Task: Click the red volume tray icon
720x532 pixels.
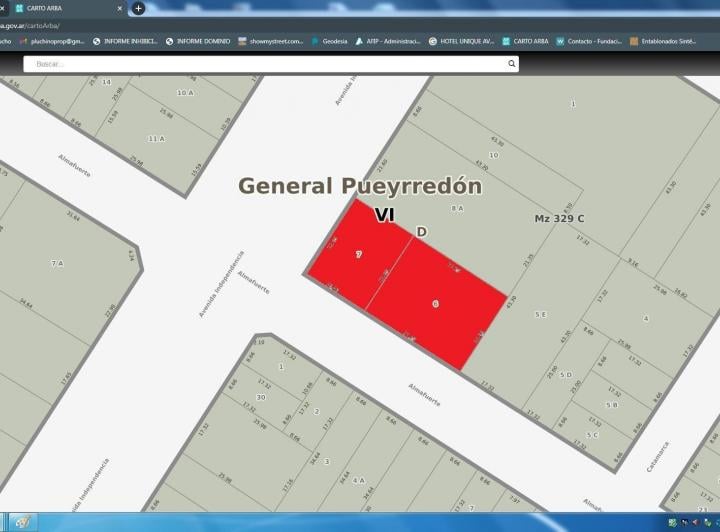Action: [696, 522]
